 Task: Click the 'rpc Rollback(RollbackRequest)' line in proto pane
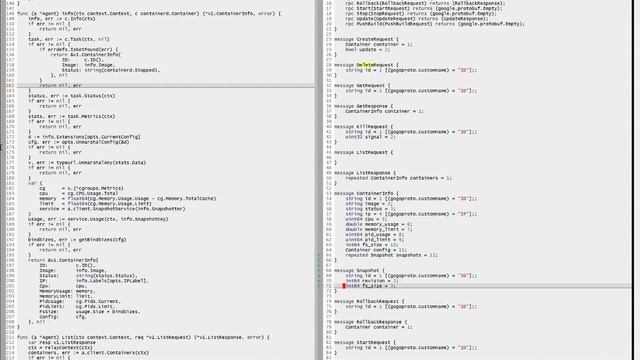[425, 3]
